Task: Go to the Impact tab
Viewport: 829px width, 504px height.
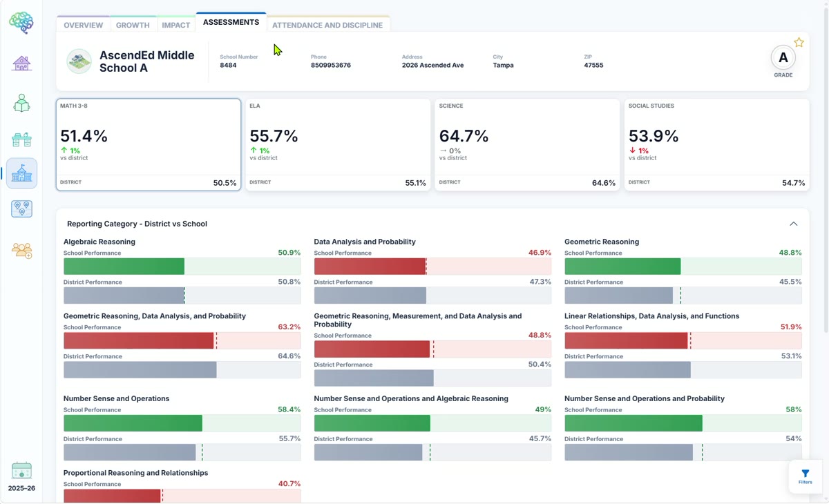Action: (176, 25)
